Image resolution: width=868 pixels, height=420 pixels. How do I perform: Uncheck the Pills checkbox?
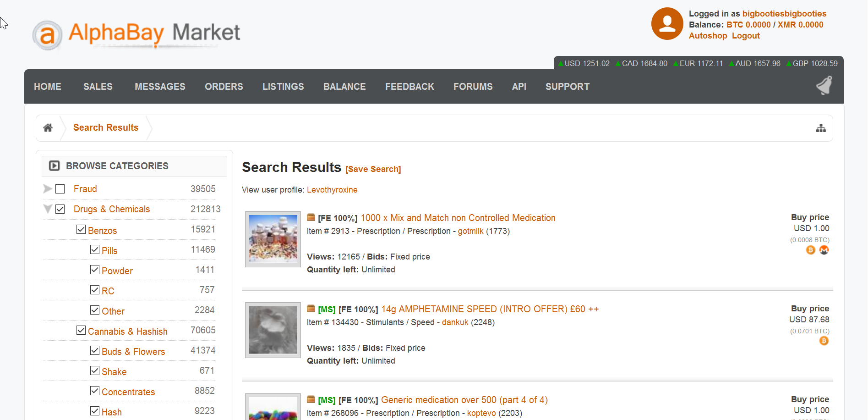pos(95,249)
